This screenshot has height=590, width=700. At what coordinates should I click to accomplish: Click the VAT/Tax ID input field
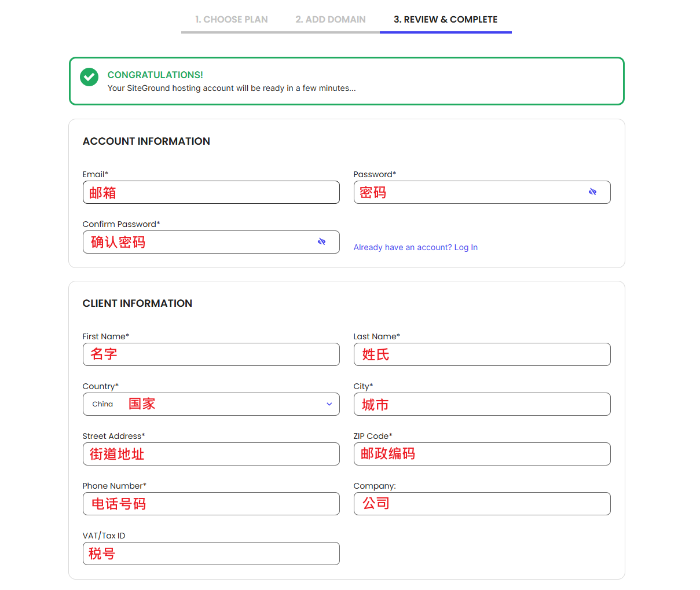click(211, 554)
